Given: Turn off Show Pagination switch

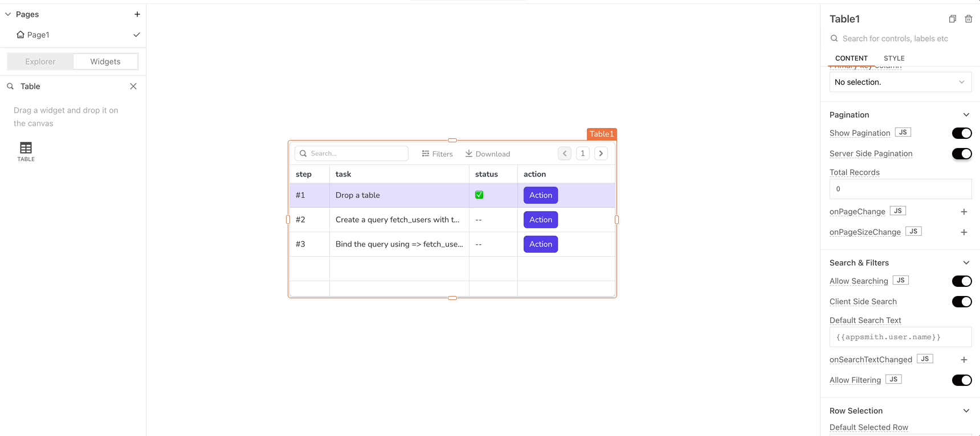Looking at the screenshot, I should 962,133.
